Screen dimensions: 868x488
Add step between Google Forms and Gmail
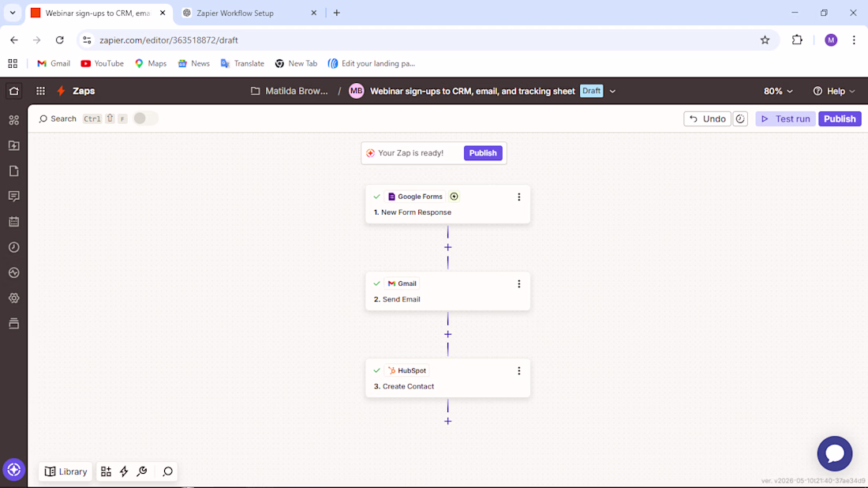pyautogui.click(x=448, y=247)
